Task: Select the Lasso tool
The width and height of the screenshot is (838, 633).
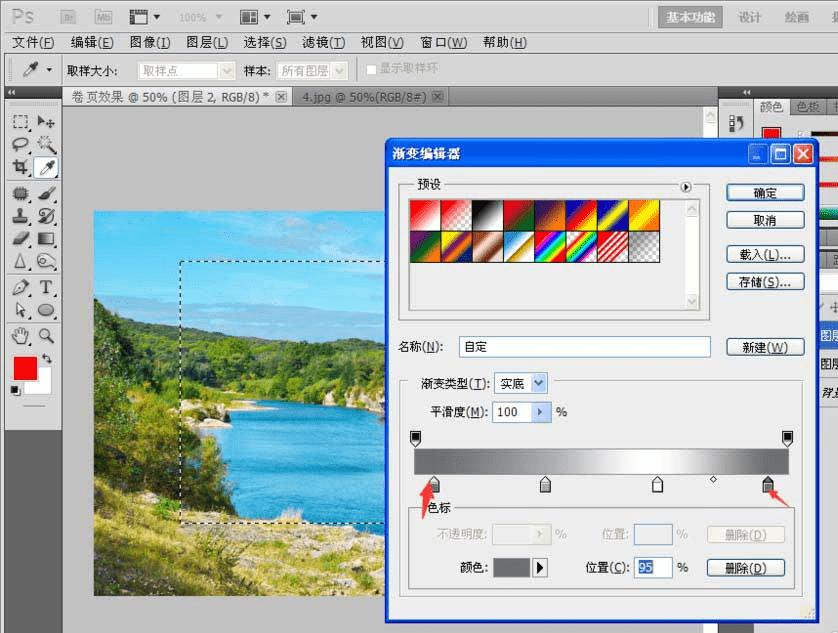Action: [20, 144]
